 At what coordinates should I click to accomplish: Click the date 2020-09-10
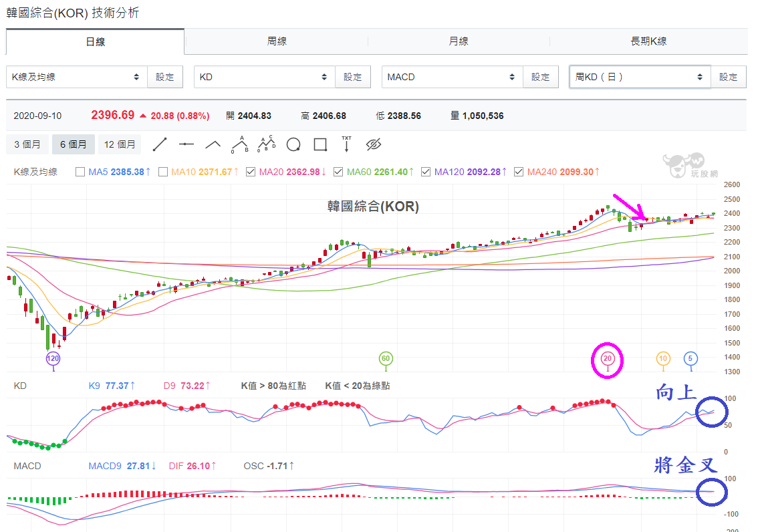[38, 116]
